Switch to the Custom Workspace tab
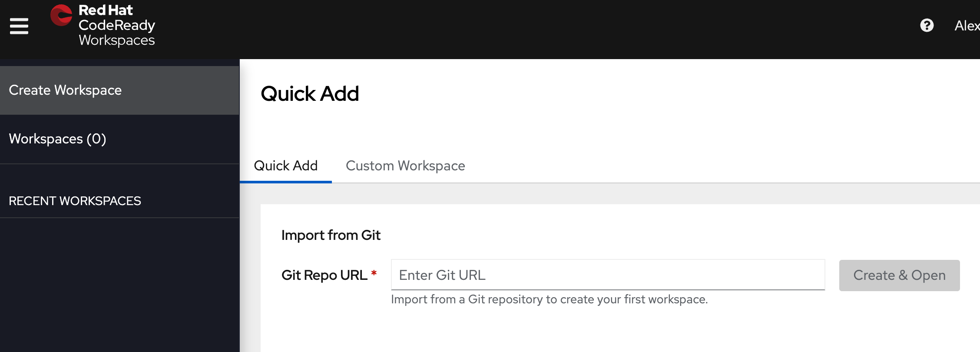The image size is (980, 352). [405, 166]
